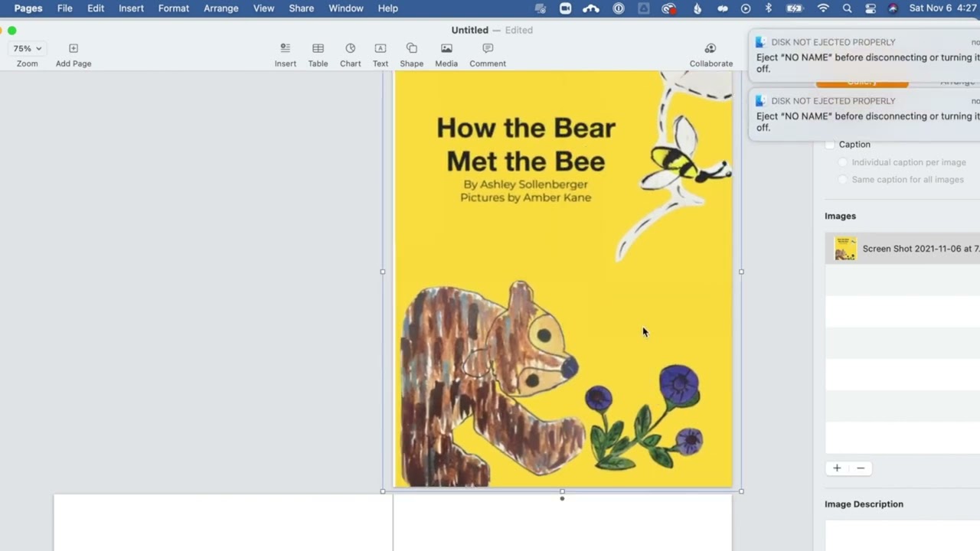
Task: Remove image with minus button
Action: pos(861,468)
